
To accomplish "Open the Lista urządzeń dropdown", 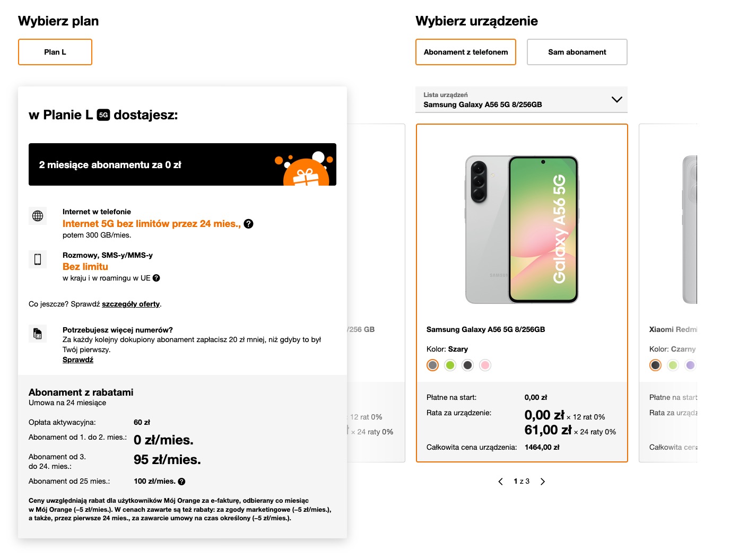I will 522,100.
